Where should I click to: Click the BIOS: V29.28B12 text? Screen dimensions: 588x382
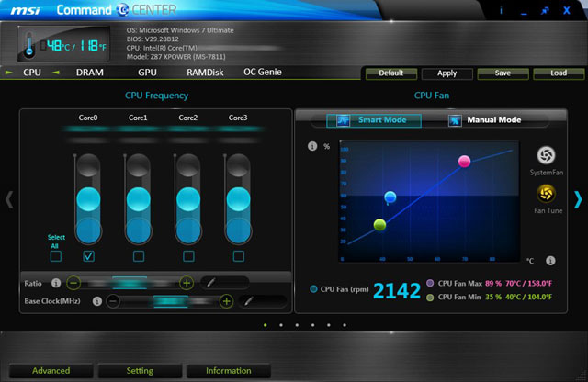153,39
